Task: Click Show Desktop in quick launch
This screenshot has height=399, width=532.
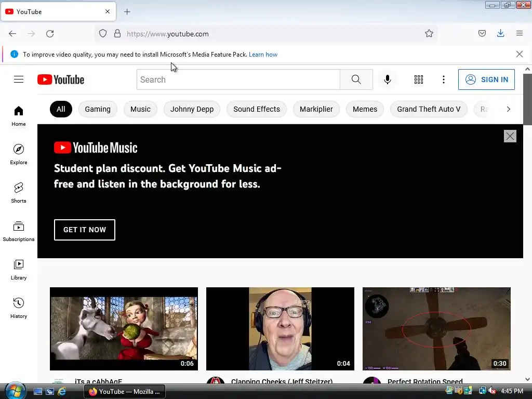Action: (37, 392)
